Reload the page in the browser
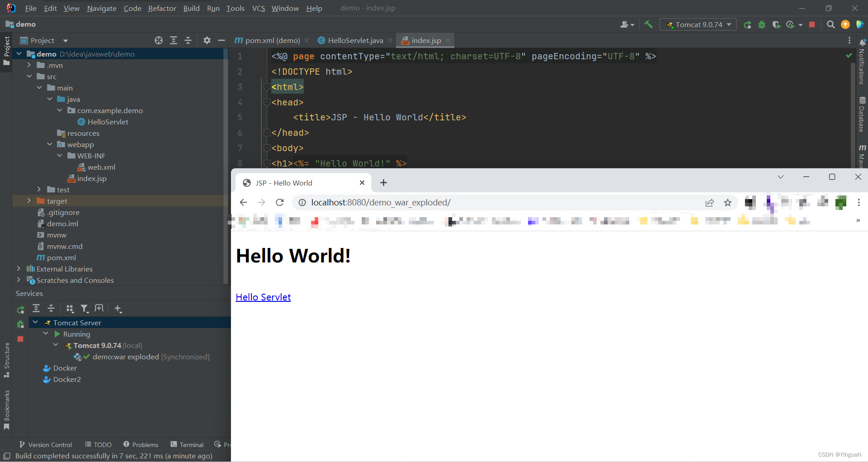Image resolution: width=868 pixels, height=462 pixels. pos(279,202)
